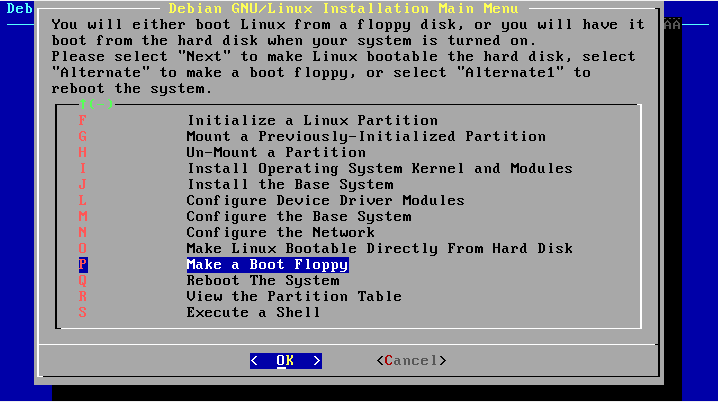Choose "Reboot The System" entry
This screenshot has height=402, width=718.
(x=263, y=281)
